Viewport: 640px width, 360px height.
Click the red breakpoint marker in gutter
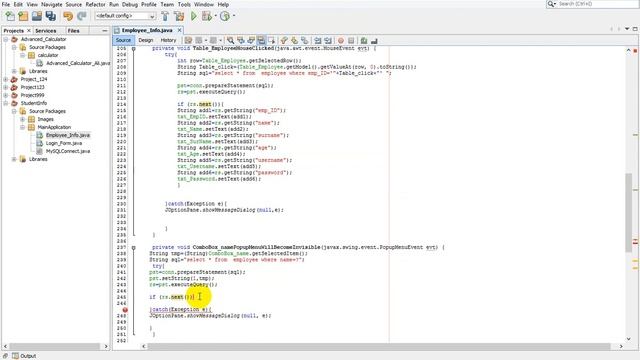pos(125,310)
